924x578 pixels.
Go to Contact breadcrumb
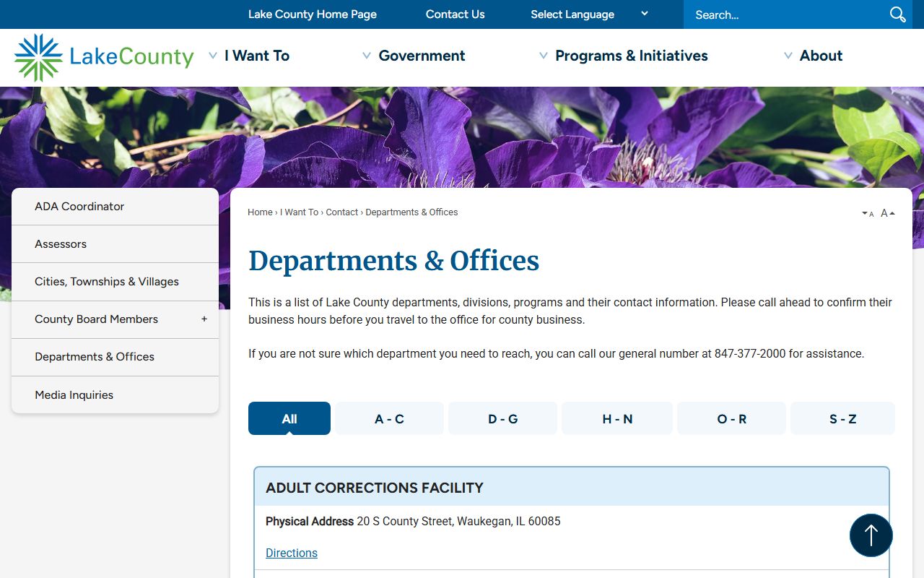341,212
